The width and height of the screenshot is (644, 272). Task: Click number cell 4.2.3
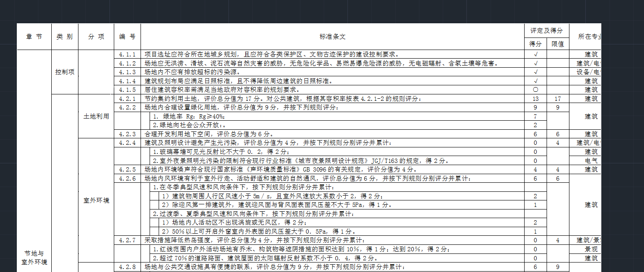coord(128,134)
